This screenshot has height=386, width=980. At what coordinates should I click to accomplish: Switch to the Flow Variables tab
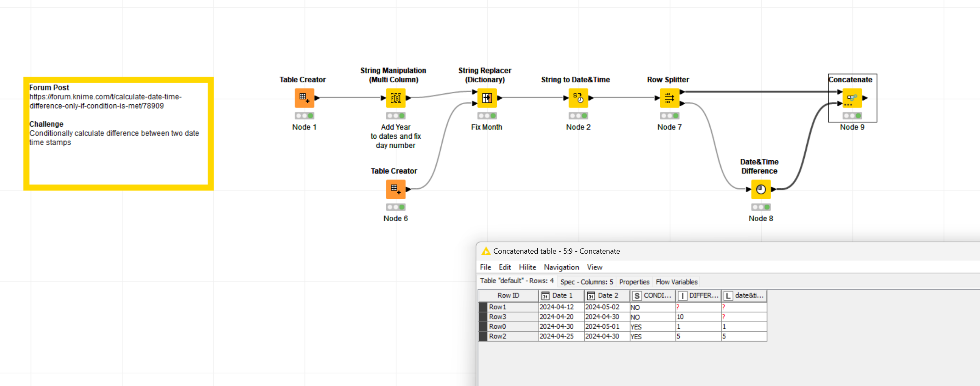pos(676,282)
